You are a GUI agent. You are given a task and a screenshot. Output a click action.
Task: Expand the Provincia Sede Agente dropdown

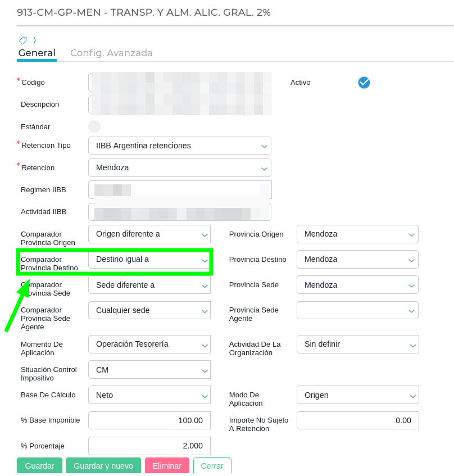[357, 310]
